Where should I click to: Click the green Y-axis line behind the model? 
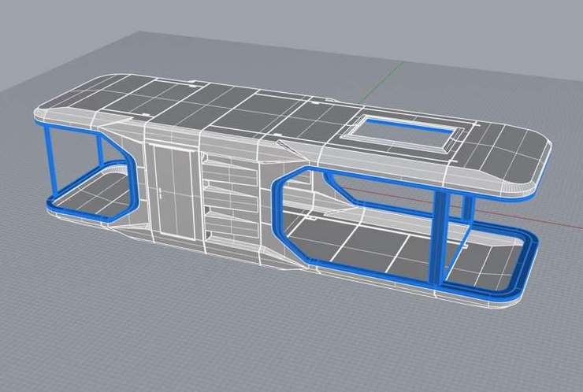tap(383, 82)
